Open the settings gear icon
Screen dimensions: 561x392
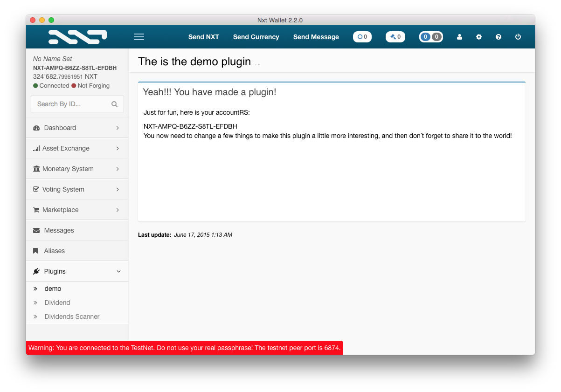click(479, 37)
